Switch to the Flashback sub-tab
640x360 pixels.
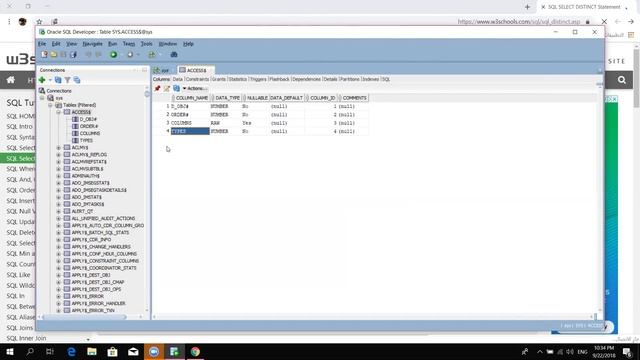pos(280,79)
